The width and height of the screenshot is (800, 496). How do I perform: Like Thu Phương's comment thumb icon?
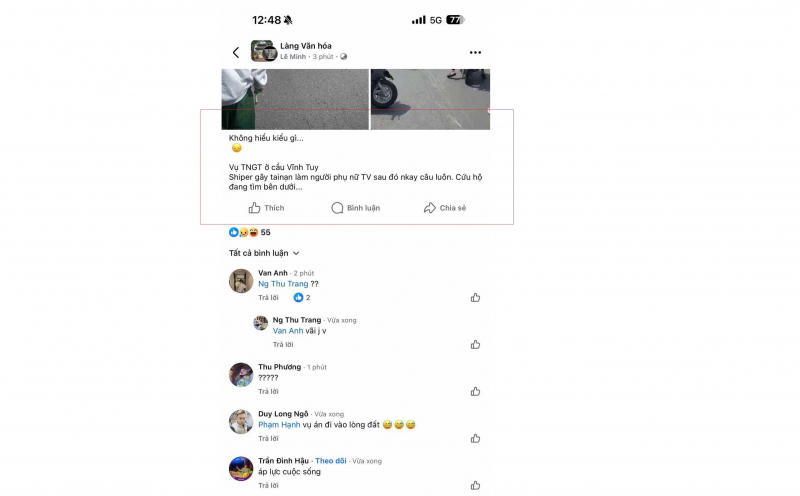475,391
